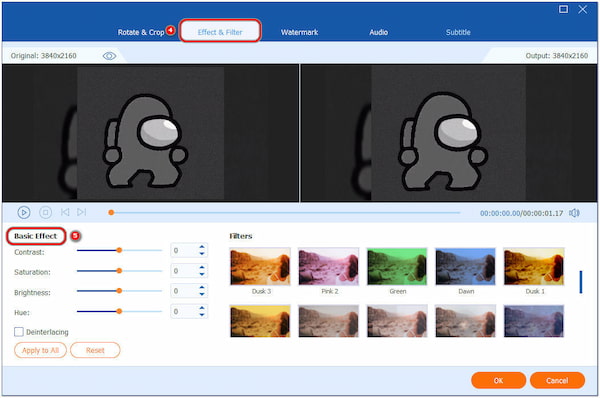This screenshot has width=600, height=398.
Task: Decrease Contrast value with down arrow
Action: pos(202,254)
